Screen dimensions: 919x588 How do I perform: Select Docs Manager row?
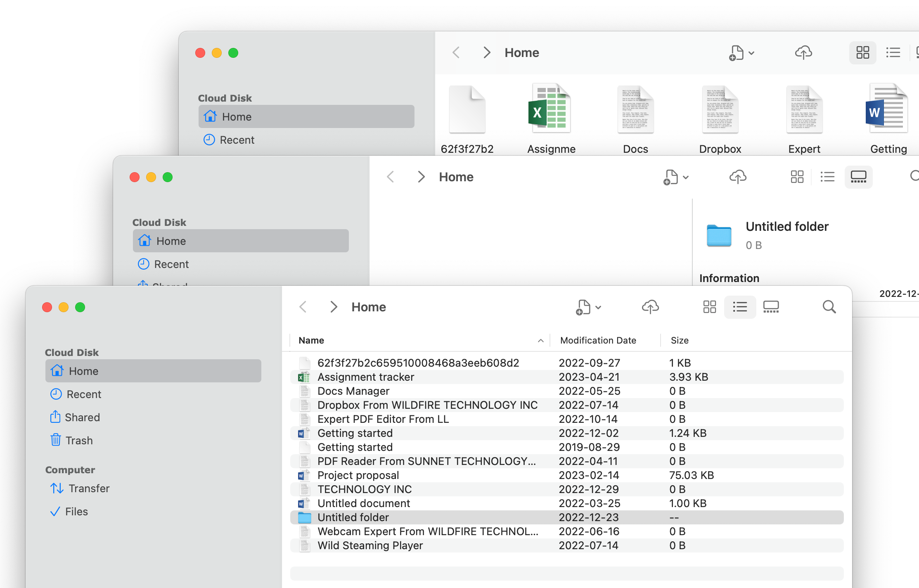[x=567, y=391]
